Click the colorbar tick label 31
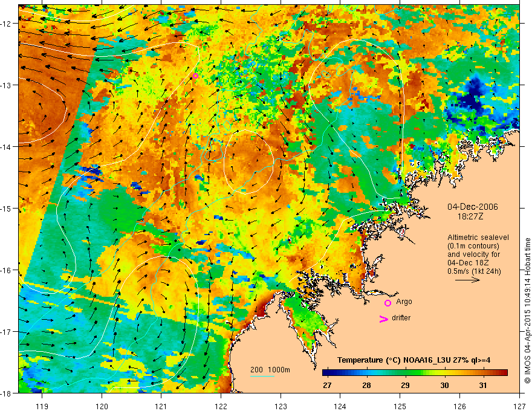Image resolution: width=532 pixels, height=411 pixels. [x=483, y=386]
